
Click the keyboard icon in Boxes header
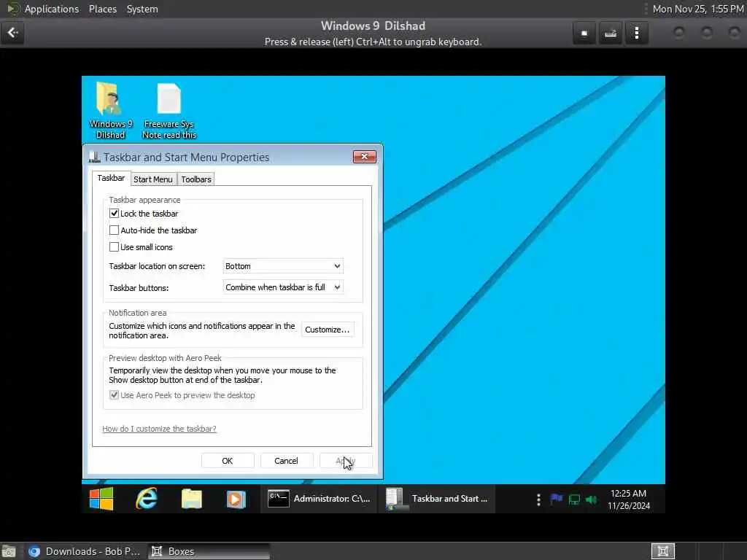point(611,34)
